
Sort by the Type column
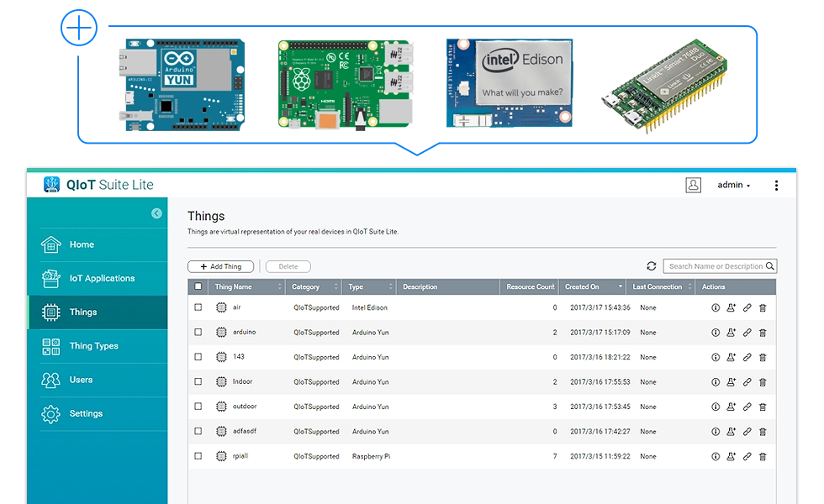[x=369, y=286]
